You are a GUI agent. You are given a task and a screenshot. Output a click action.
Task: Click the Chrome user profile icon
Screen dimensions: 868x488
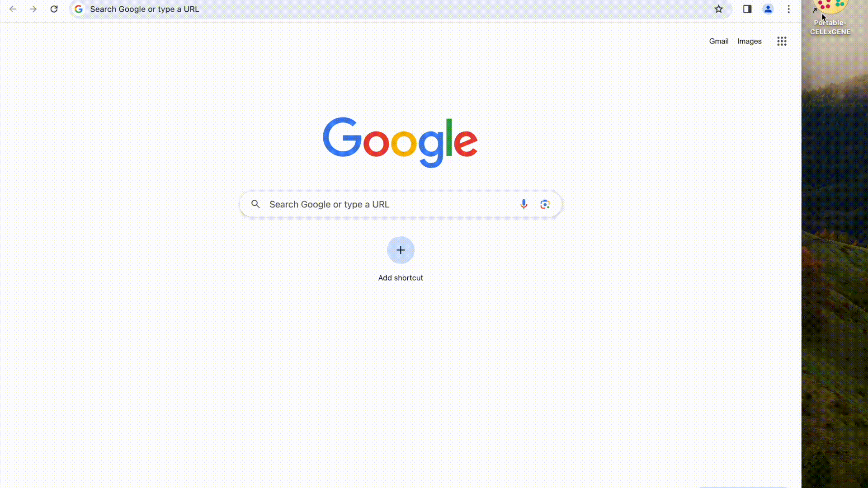(x=768, y=9)
